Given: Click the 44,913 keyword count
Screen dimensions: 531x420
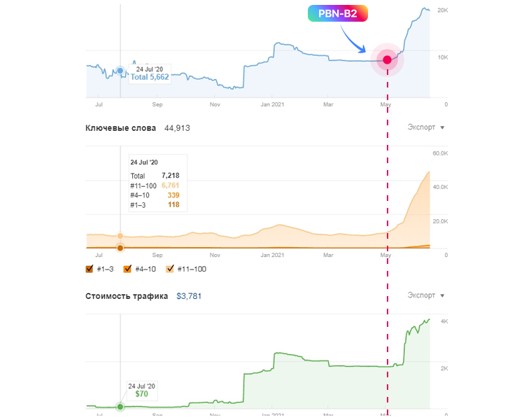Looking at the screenshot, I should [x=177, y=128].
